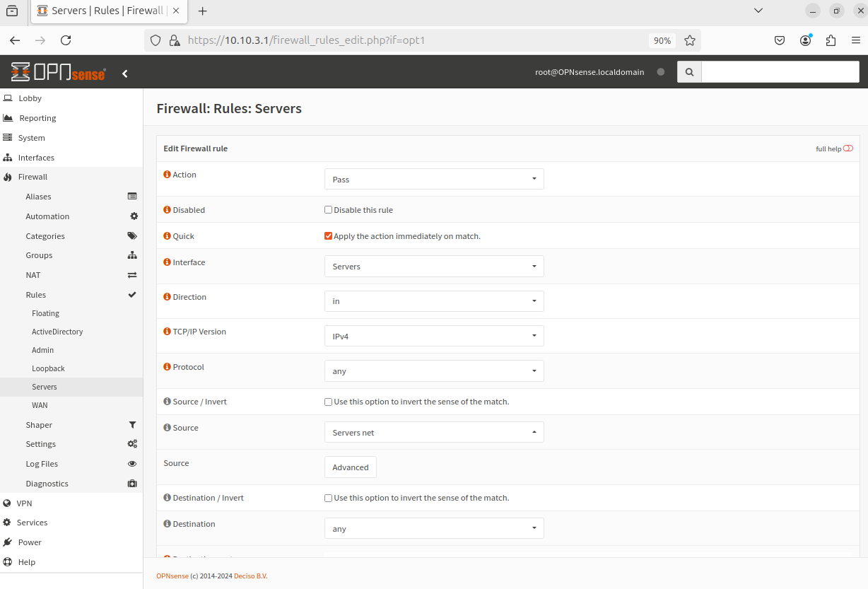Expand the Source dropdown showing Servers net
This screenshot has height=589, width=868.
pos(434,433)
